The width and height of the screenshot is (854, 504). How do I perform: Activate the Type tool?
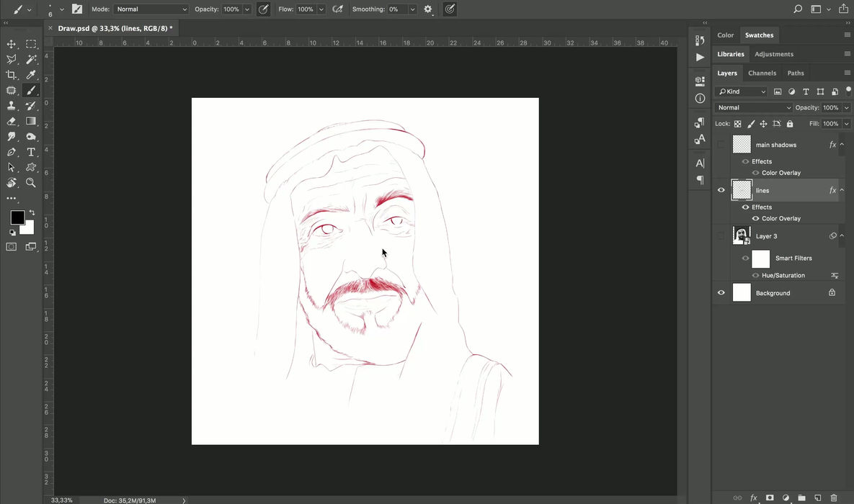point(31,152)
